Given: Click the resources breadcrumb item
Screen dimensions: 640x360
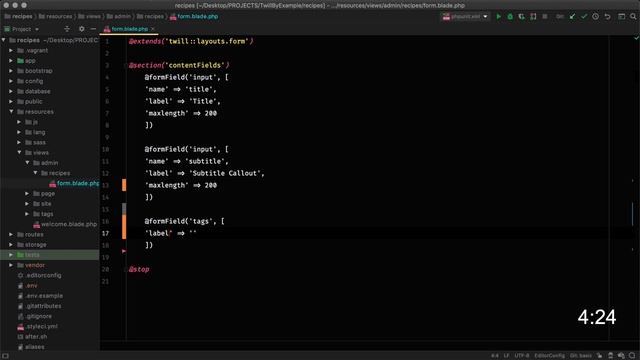Looking at the screenshot, I should [x=56, y=16].
